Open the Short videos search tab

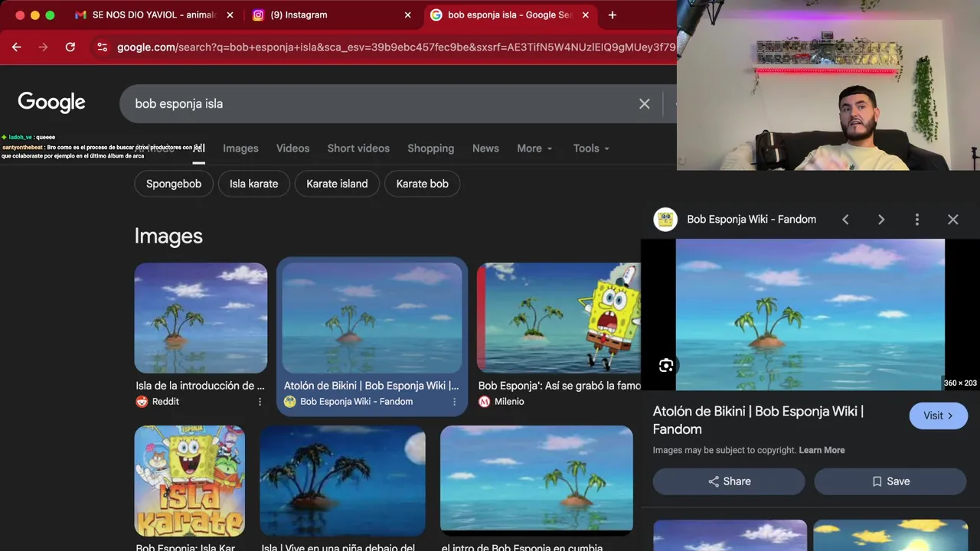point(358,148)
